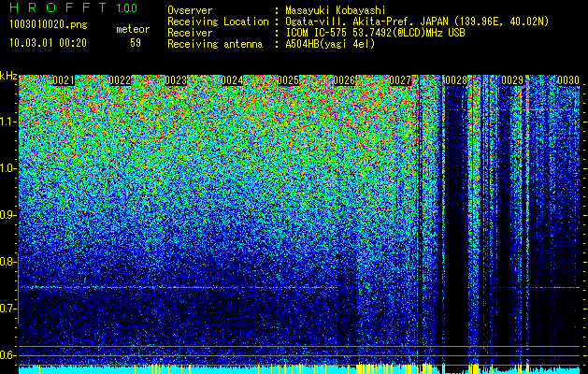The height and width of the screenshot is (374, 588).
Task: Click the 0.7 frequency axis label
Action: coord(7,309)
